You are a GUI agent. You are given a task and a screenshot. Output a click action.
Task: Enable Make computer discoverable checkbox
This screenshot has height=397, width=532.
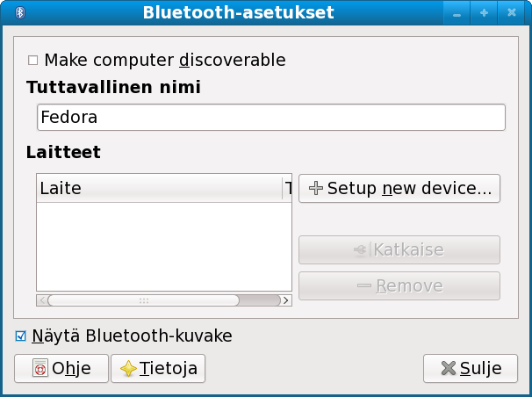33,61
